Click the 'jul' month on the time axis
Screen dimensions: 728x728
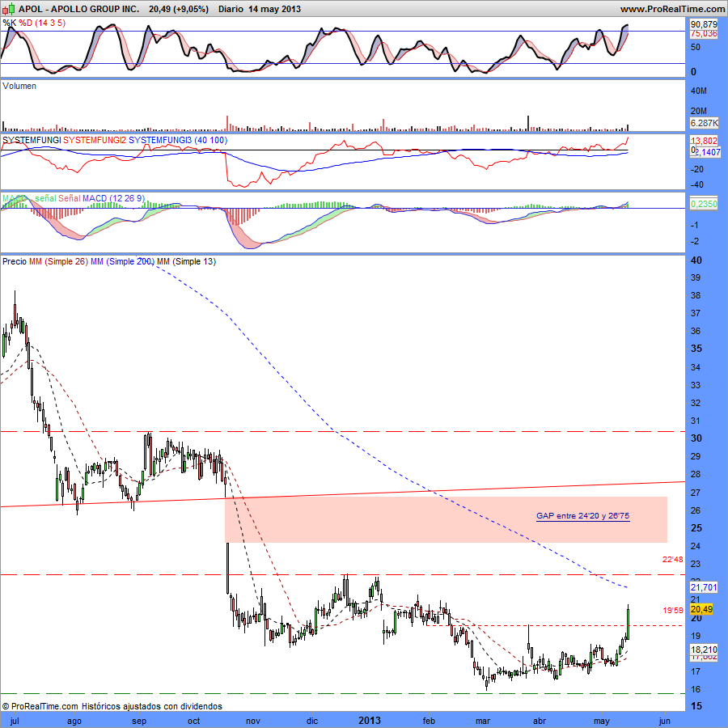[x=14, y=721]
